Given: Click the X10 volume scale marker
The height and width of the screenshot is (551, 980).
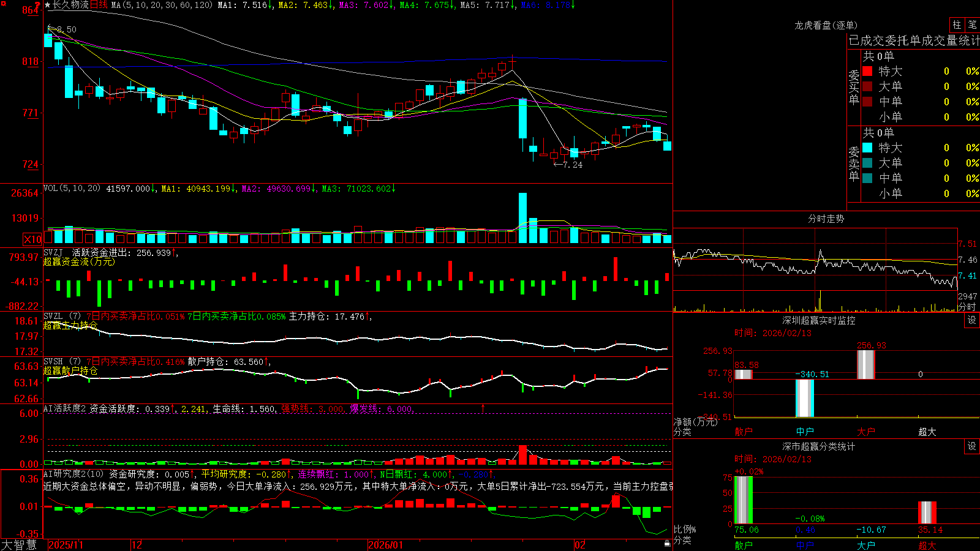Looking at the screenshot, I should pyautogui.click(x=32, y=239).
